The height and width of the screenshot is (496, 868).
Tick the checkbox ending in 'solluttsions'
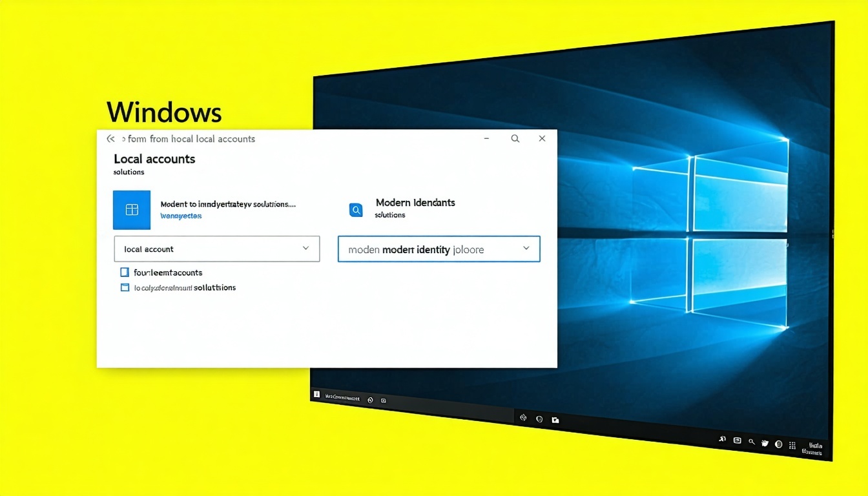[x=125, y=287]
